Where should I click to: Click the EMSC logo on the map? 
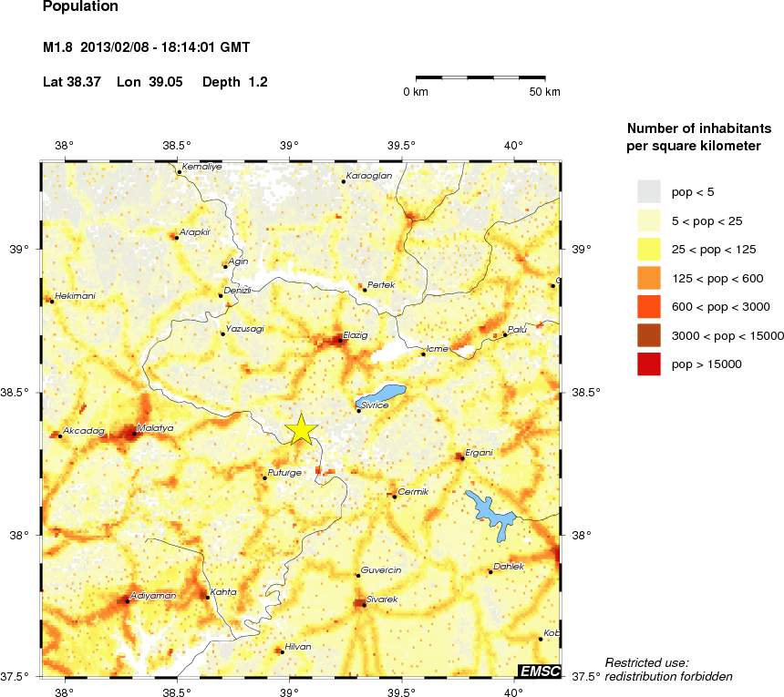pos(537,671)
